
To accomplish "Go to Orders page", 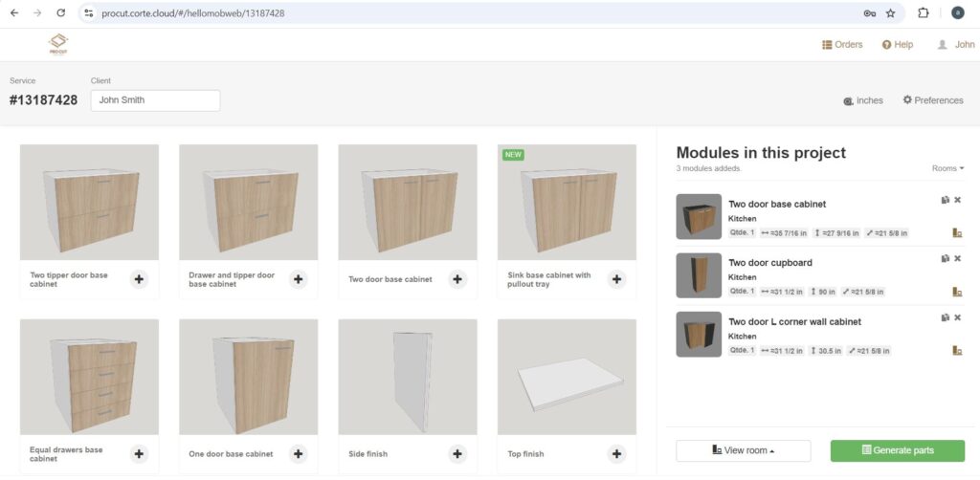I will click(x=842, y=45).
